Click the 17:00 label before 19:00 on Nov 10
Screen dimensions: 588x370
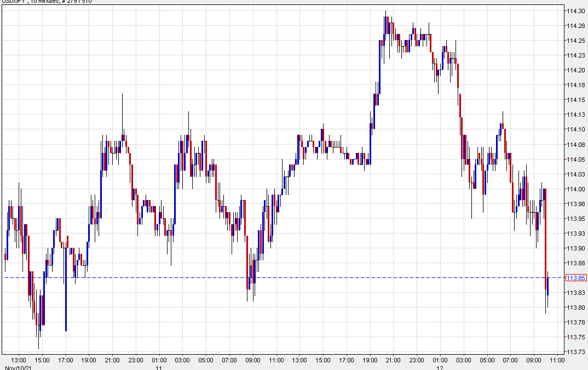65,360
